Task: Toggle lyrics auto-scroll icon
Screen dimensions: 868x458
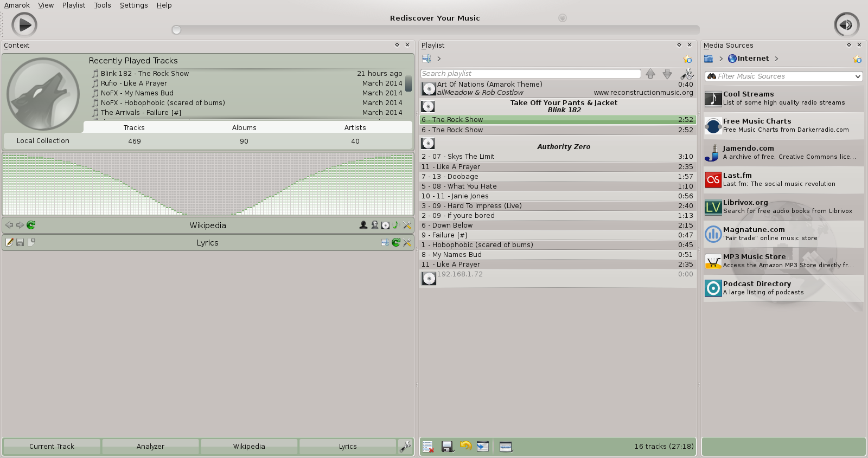Action: coord(385,242)
